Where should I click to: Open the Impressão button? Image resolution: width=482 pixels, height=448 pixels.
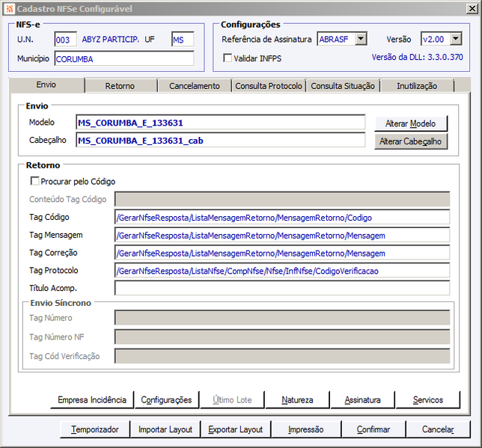[x=306, y=429]
